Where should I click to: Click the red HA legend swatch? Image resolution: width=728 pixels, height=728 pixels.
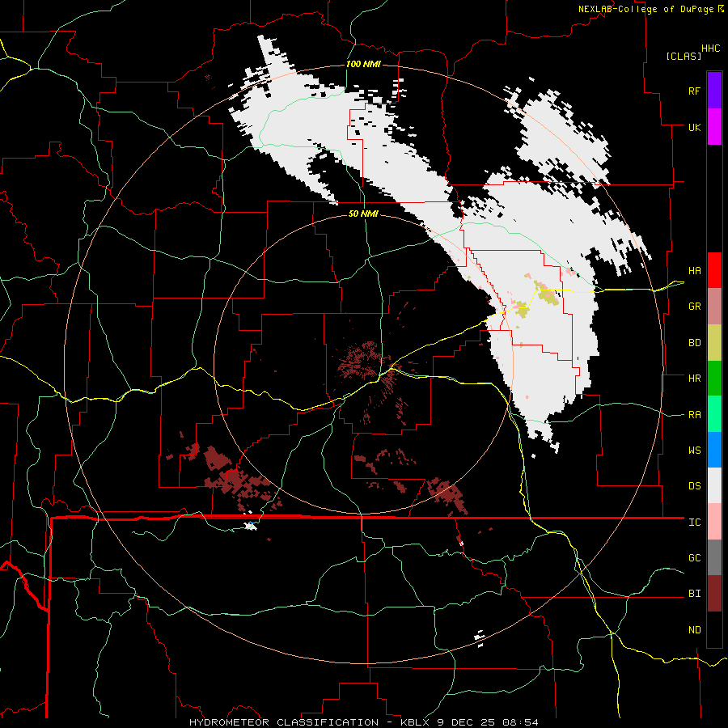coord(714,270)
